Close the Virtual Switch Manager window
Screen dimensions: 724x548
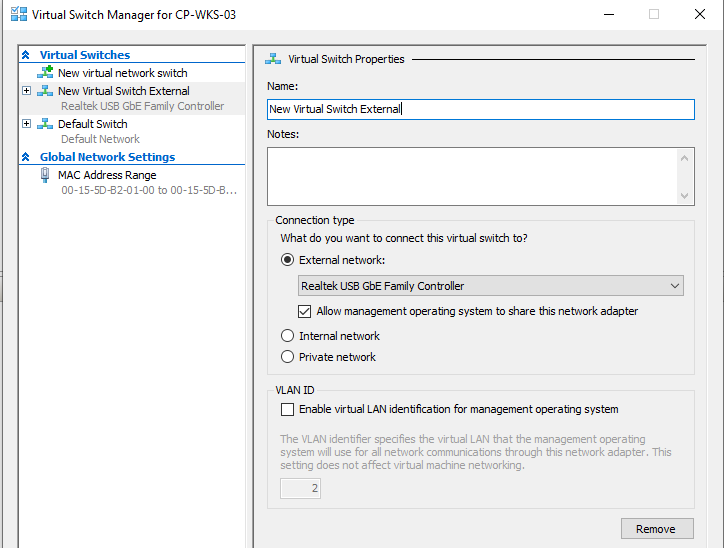click(700, 14)
